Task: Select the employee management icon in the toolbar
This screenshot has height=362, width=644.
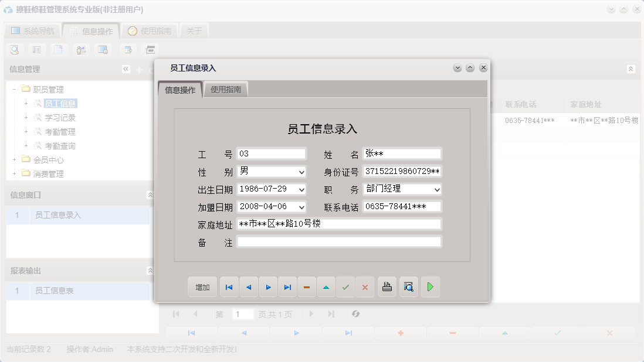Action: [81, 50]
